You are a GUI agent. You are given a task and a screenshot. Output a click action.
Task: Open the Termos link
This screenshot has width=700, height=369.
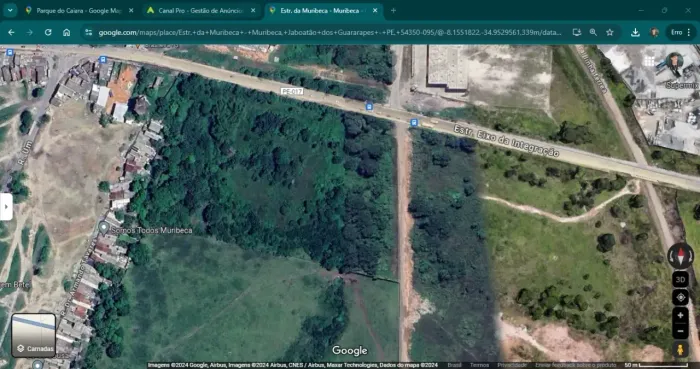[x=479, y=365]
